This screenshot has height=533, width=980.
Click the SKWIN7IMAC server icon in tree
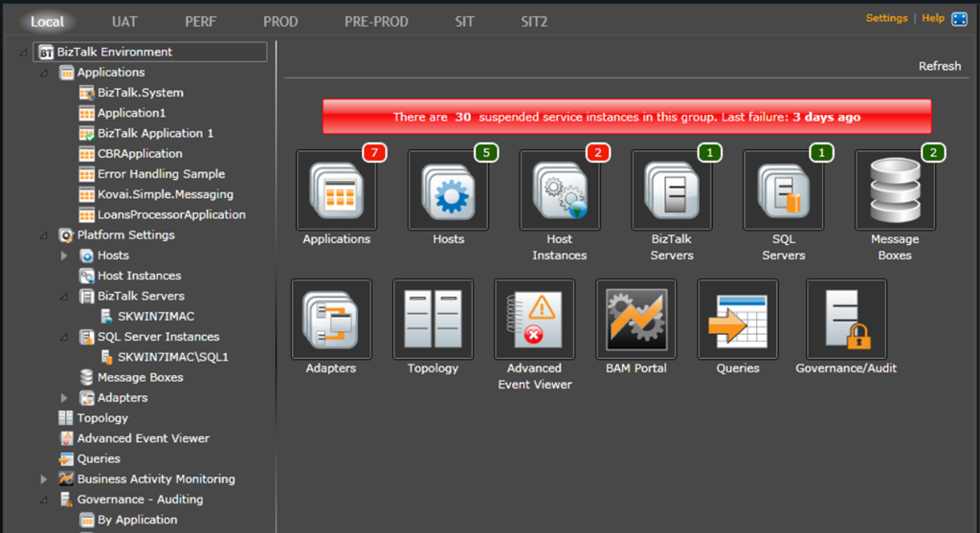click(x=106, y=317)
